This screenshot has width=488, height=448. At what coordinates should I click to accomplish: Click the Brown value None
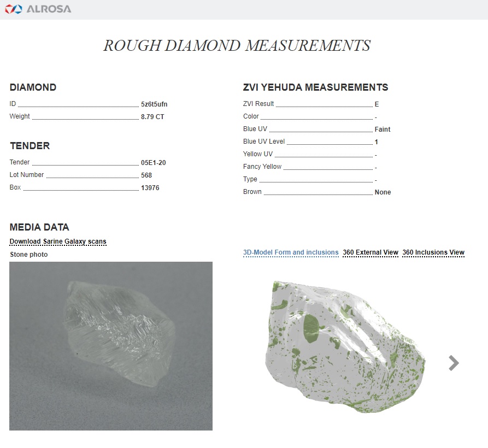383,192
